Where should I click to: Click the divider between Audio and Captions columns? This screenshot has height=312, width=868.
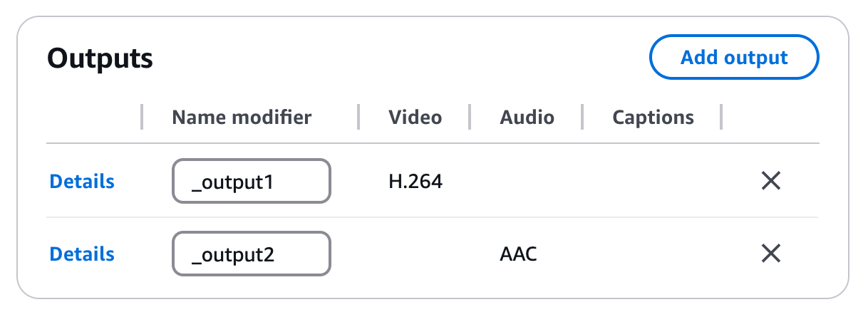(x=582, y=118)
